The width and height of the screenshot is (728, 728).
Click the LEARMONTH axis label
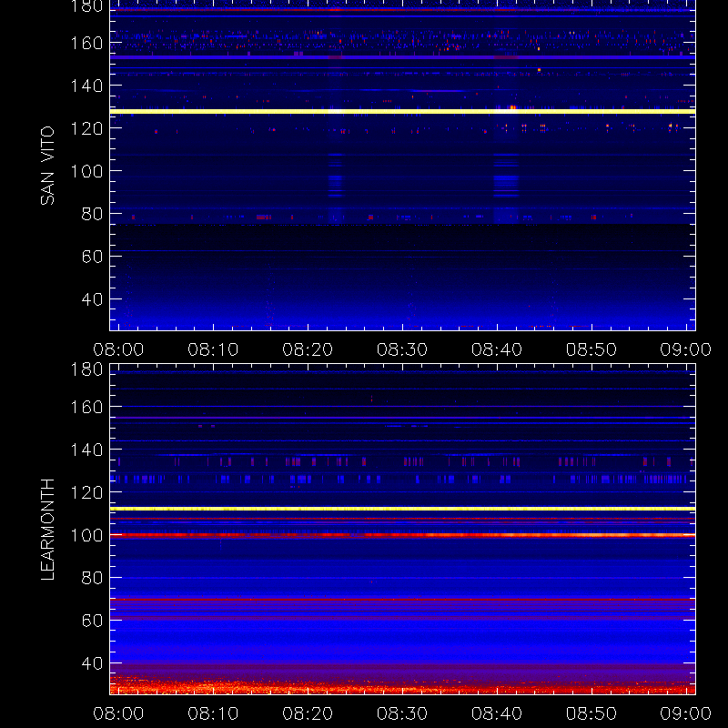click(47, 530)
